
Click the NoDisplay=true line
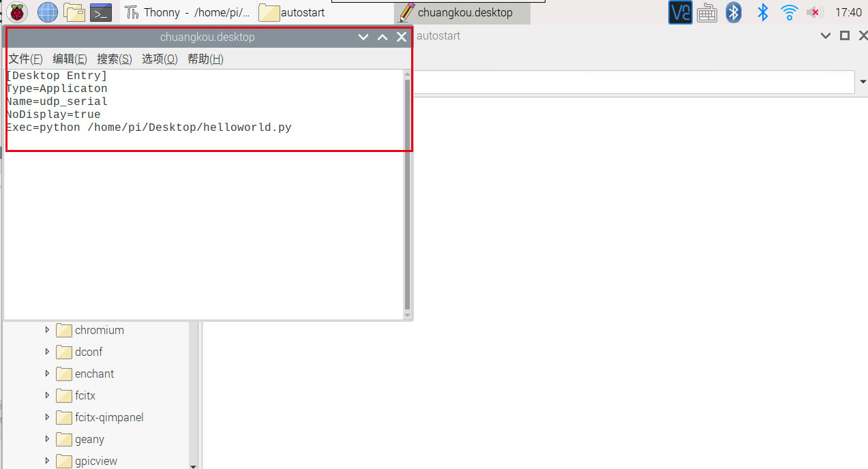pyautogui.click(x=53, y=115)
